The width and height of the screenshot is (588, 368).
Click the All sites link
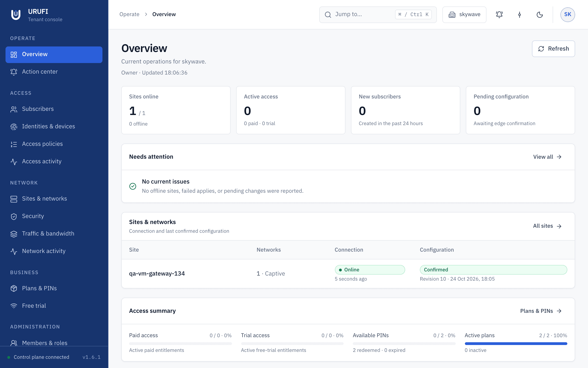coord(547,226)
